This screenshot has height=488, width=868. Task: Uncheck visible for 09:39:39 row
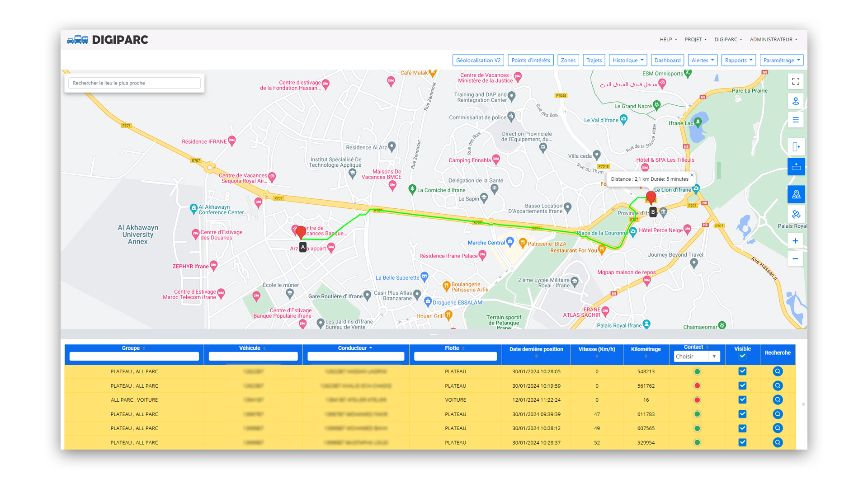tap(742, 414)
